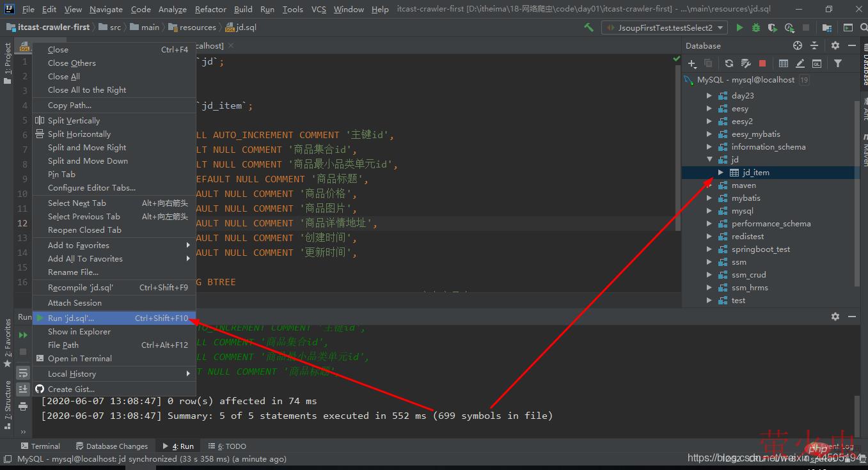Open the query console icon in Database toolbar

click(x=817, y=63)
